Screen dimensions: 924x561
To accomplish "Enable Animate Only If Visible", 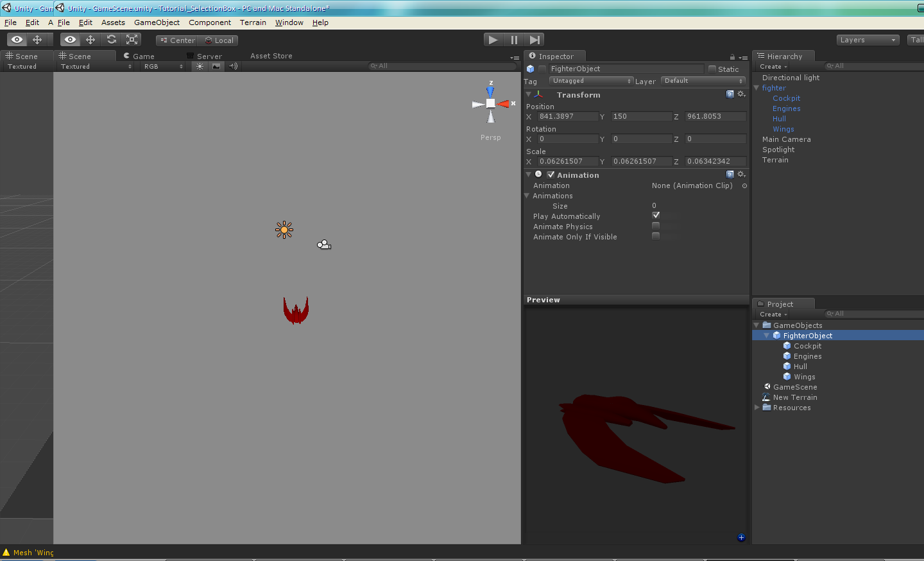I will pos(656,236).
